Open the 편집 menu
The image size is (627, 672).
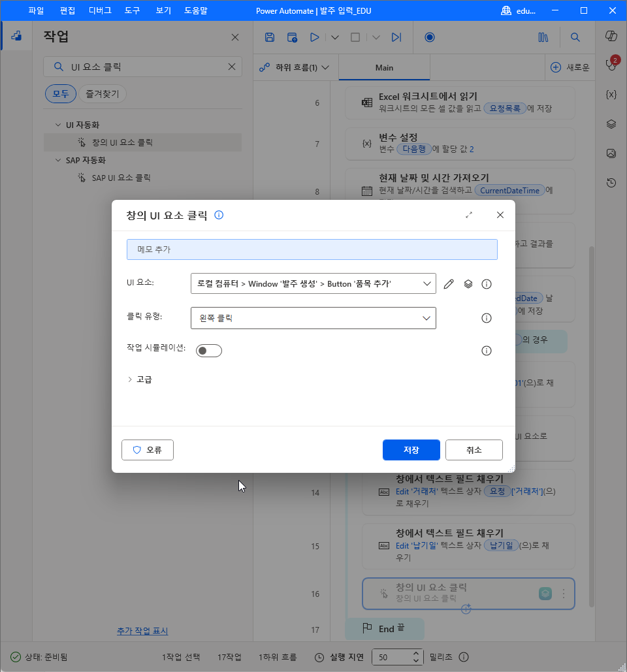click(x=67, y=10)
